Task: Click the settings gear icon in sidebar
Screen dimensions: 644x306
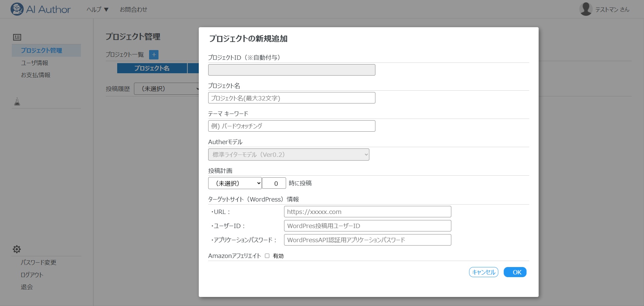Action: (17, 249)
